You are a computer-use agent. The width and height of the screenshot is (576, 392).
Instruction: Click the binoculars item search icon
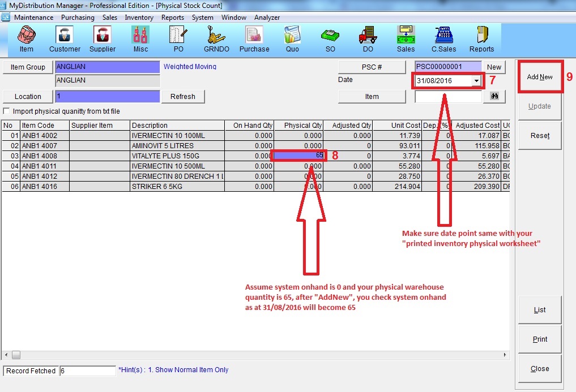point(494,97)
